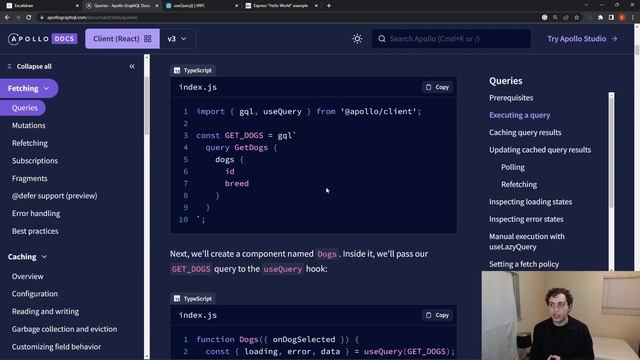
Task: Jump to Caching query results section
Action: coord(525,133)
